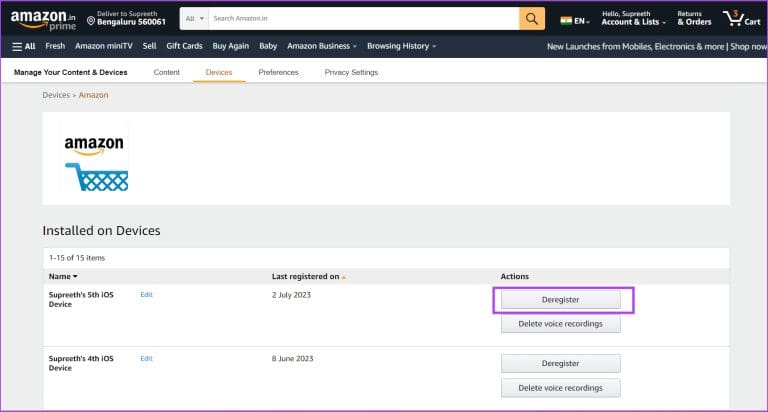The height and width of the screenshot is (412, 768).
Task: Expand Account & Lists dropdown
Action: [633, 18]
